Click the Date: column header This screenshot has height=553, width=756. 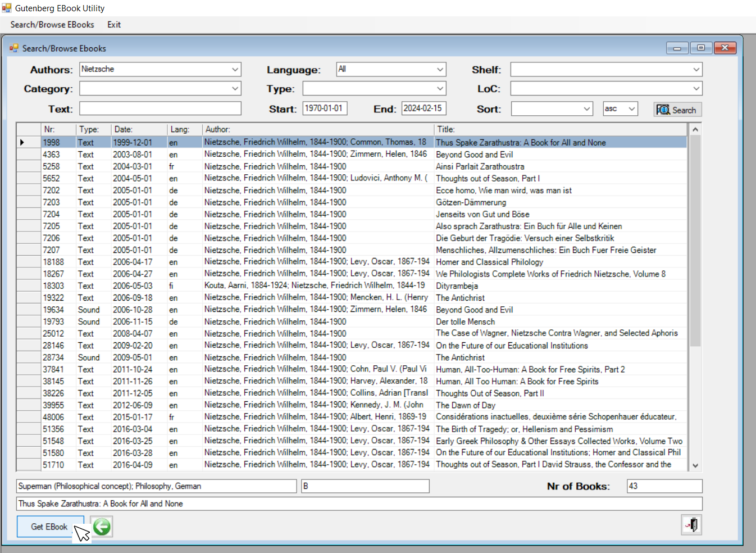point(139,129)
